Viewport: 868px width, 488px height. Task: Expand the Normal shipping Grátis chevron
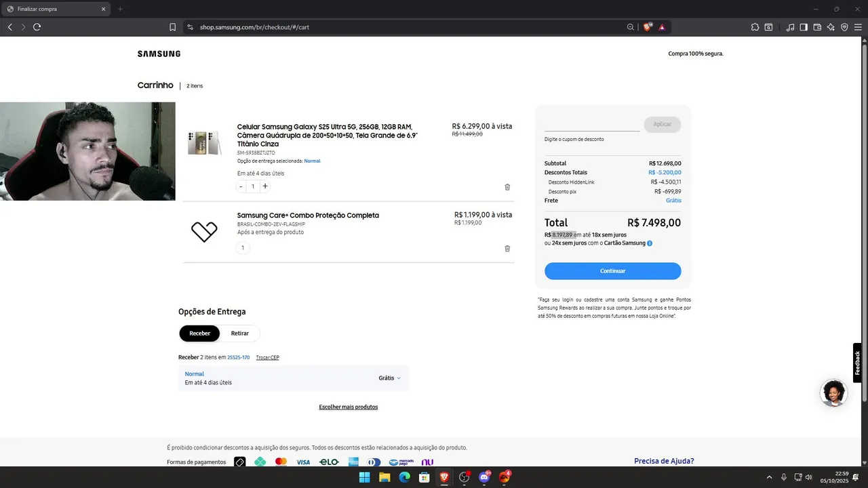[399, 378]
